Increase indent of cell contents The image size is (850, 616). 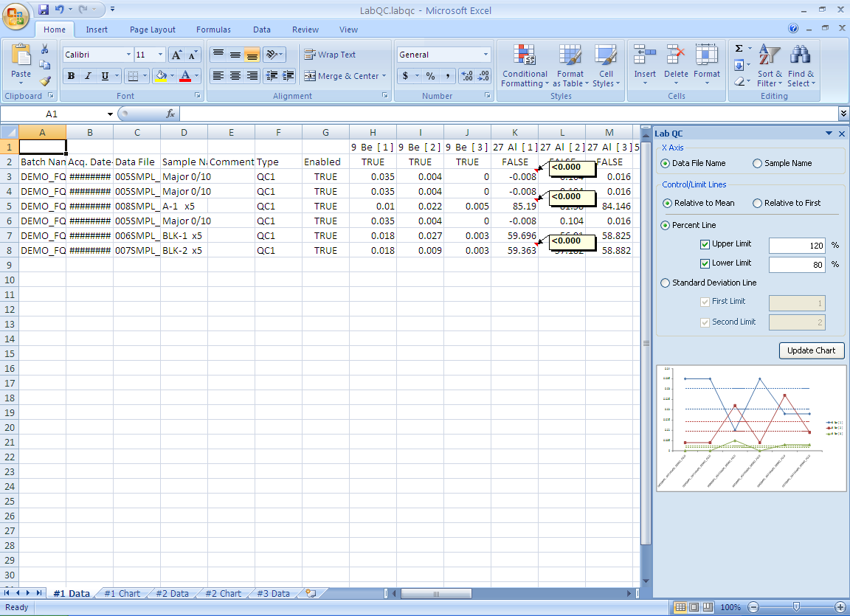coord(288,76)
